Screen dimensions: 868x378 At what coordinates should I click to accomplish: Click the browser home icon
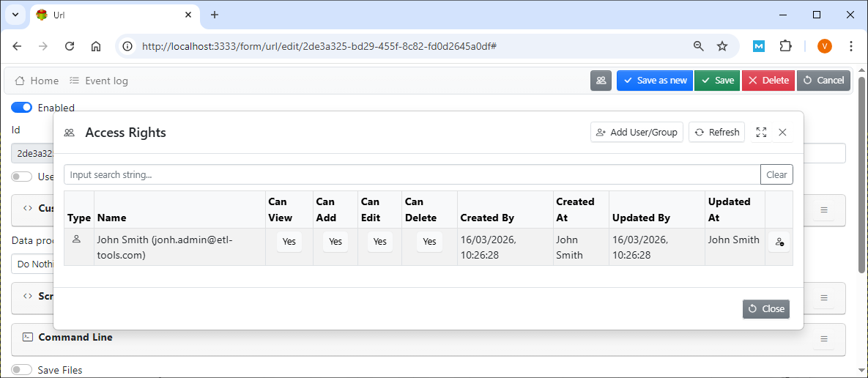pyautogui.click(x=96, y=46)
